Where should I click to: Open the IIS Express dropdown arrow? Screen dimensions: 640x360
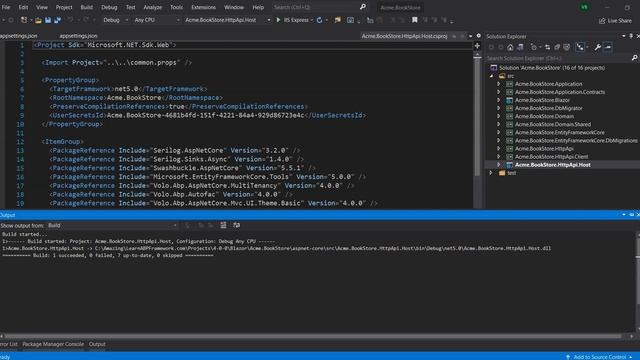(x=312, y=20)
